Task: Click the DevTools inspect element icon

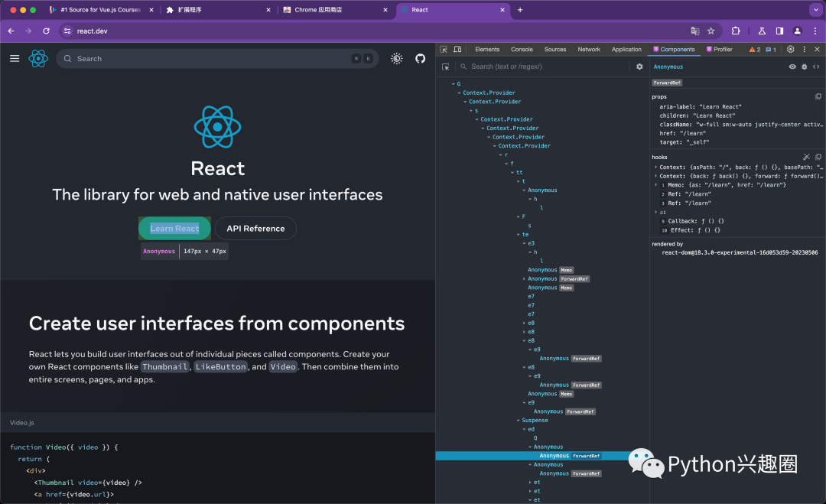Action: (444, 49)
